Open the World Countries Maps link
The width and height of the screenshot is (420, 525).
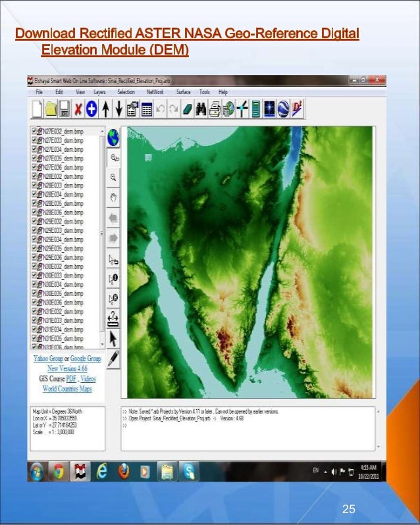point(67,389)
